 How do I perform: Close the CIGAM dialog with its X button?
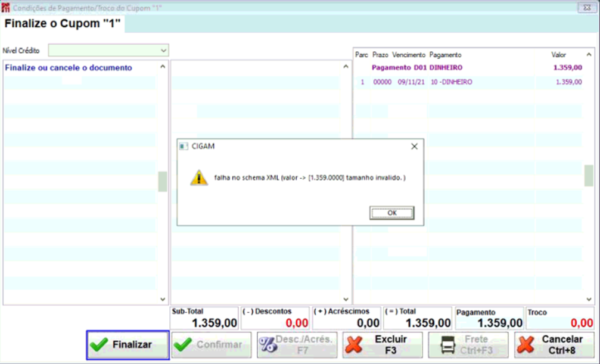pyautogui.click(x=415, y=146)
